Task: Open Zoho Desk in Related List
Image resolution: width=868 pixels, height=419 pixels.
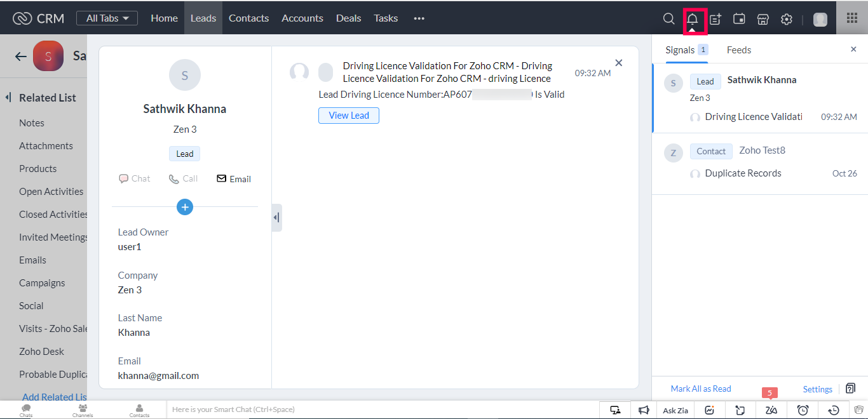Action: coord(42,352)
